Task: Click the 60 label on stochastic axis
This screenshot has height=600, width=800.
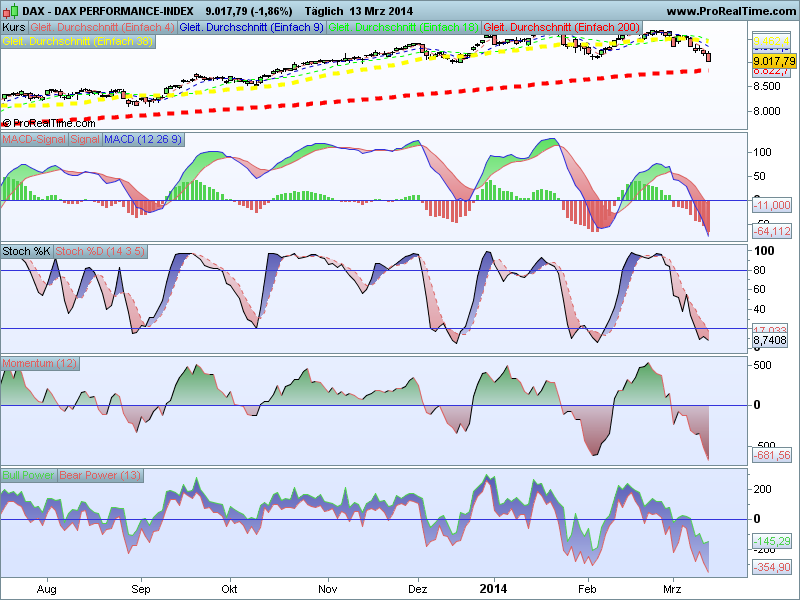Action: pos(759,290)
